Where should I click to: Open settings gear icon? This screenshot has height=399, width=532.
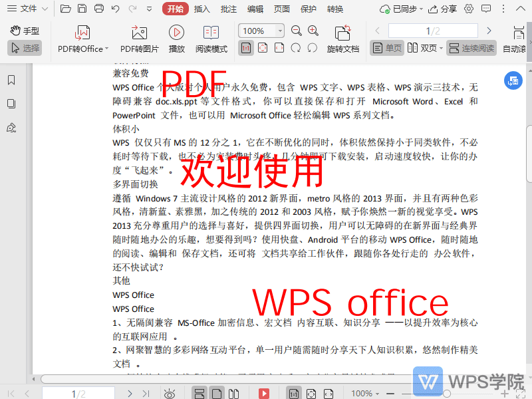469,9
